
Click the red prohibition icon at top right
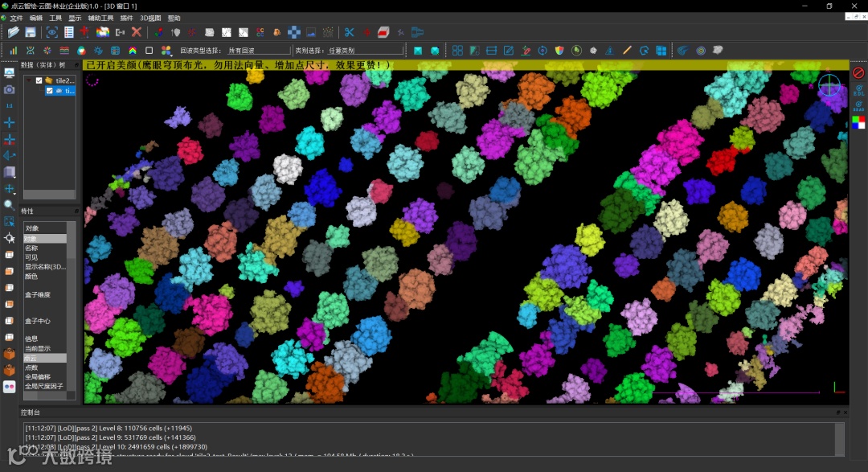858,73
